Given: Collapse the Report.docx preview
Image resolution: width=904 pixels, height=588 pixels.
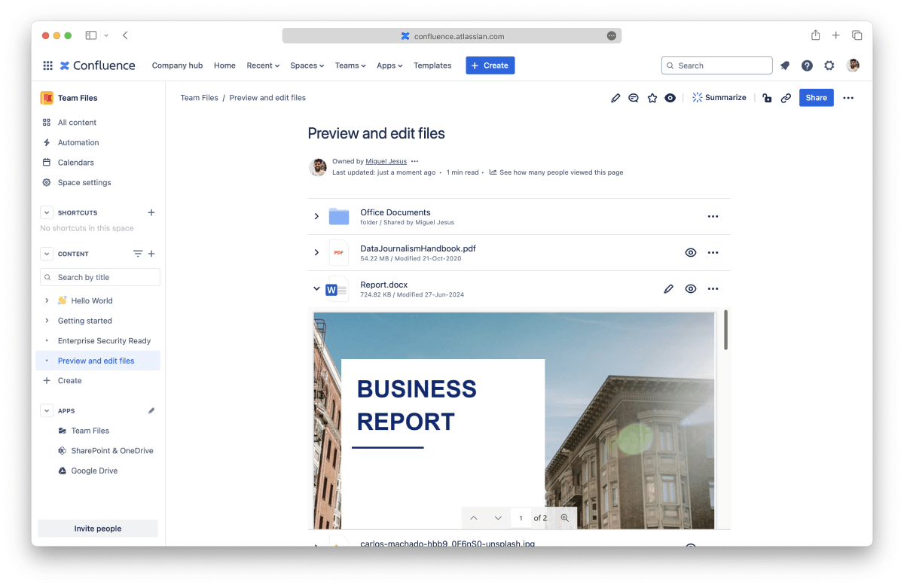Looking at the screenshot, I should pyautogui.click(x=316, y=288).
